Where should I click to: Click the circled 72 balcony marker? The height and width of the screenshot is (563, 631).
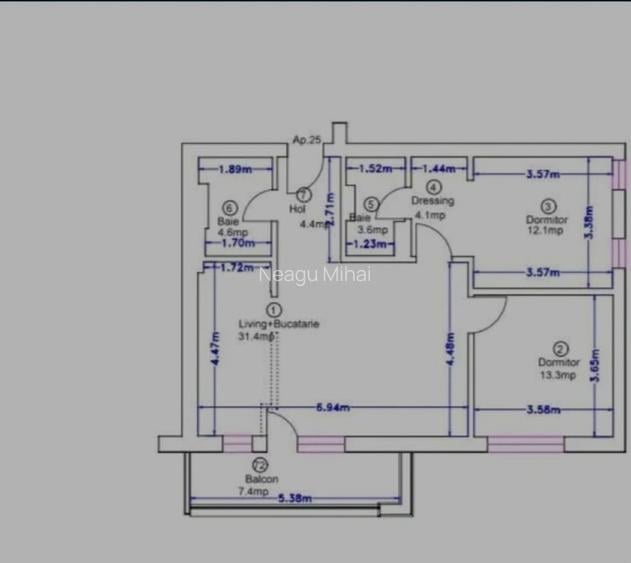(x=260, y=466)
